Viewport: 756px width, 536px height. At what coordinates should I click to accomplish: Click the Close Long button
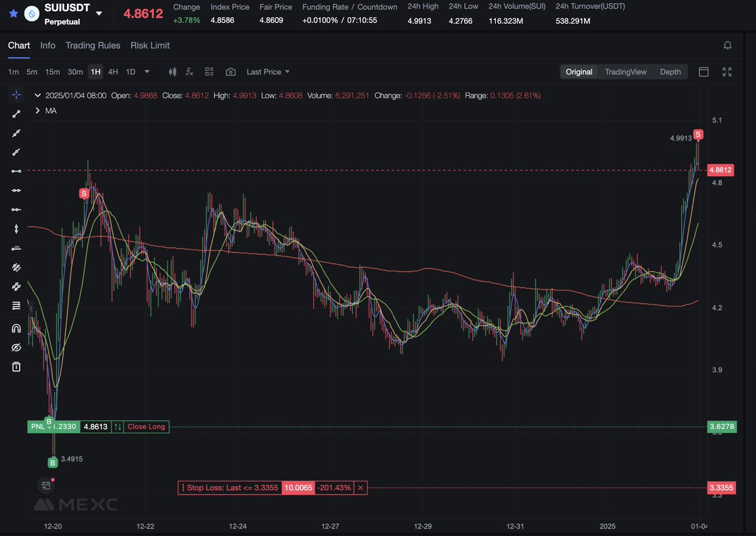146,426
